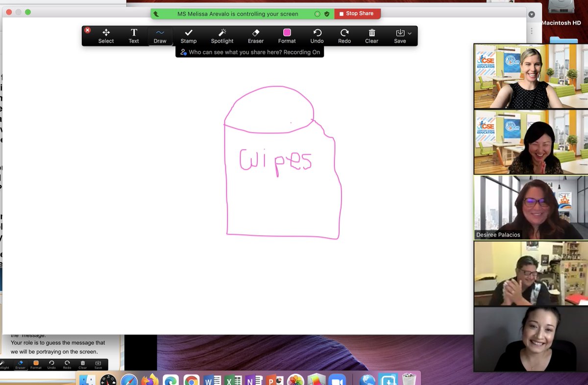The image size is (588, 385).
Task: Click the circle status icon in share bar
Action: coord(318,14)
